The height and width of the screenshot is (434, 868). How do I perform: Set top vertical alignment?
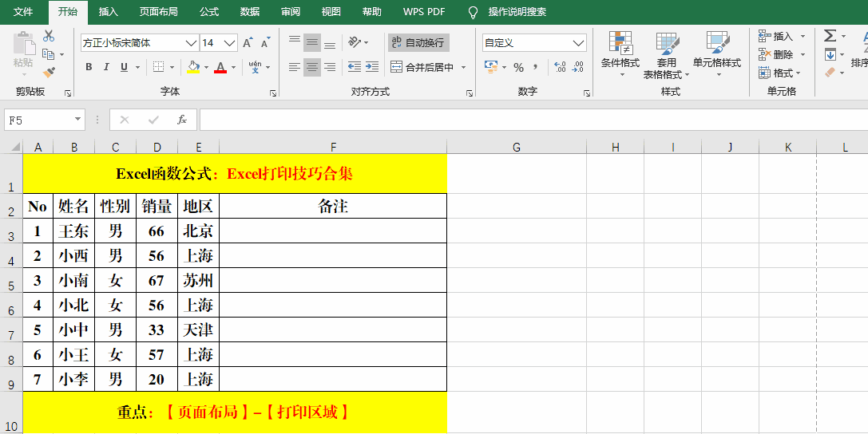tap(295, 42)
